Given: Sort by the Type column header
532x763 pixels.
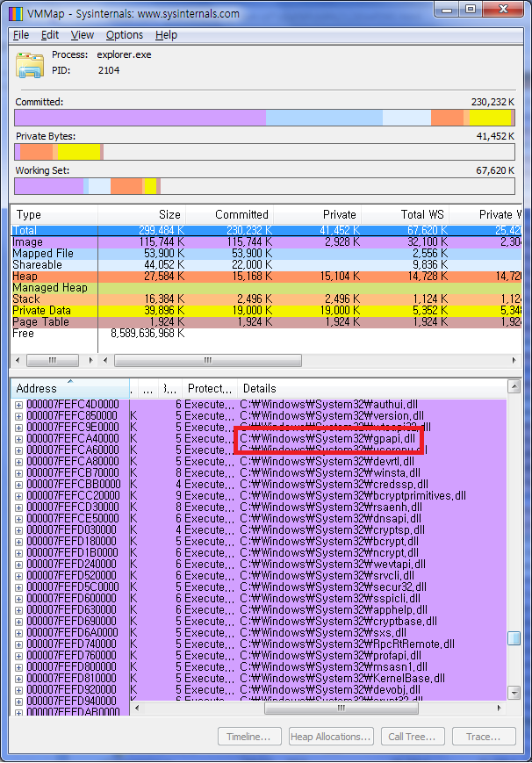Looking at the screenshot, I should 54,214.
